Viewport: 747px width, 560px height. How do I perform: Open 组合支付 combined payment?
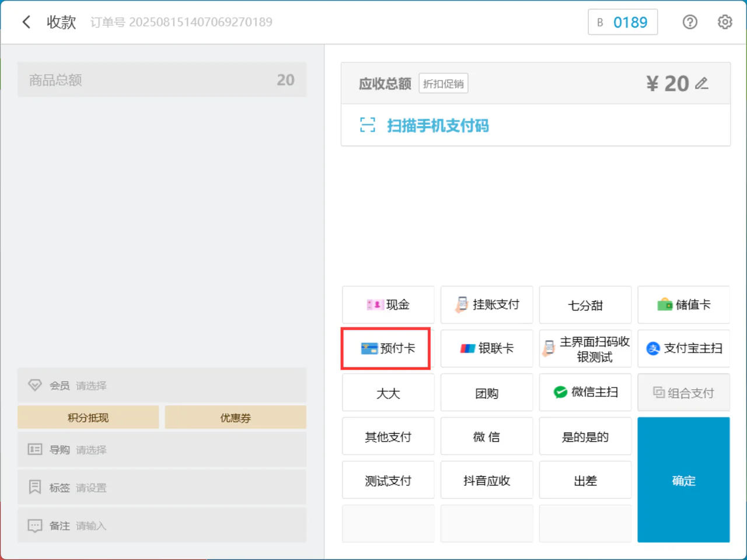point(684,393)
